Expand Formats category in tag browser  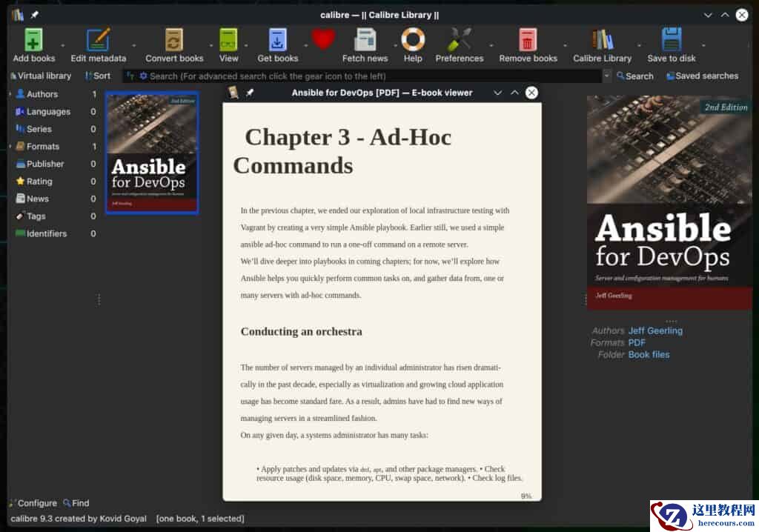coord(10,146)
